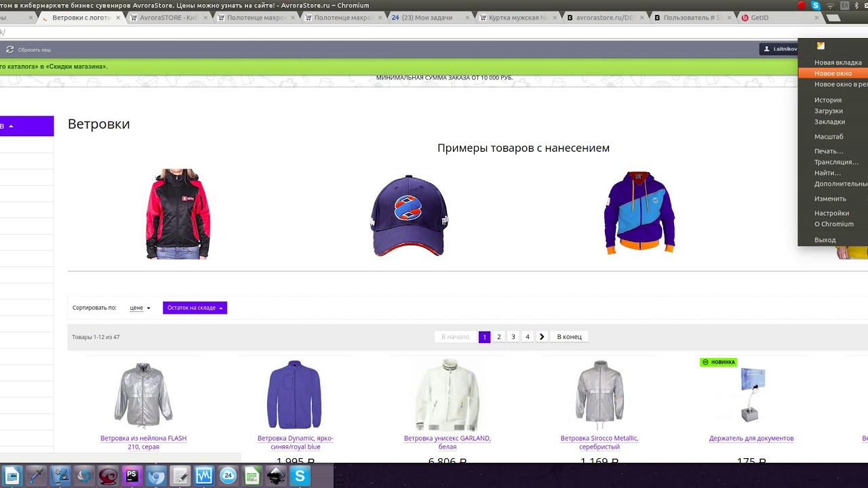The height and width of the screenshot is (488, 868).
Task: Click the purple hoodie example image
Action: coord(639,213)
